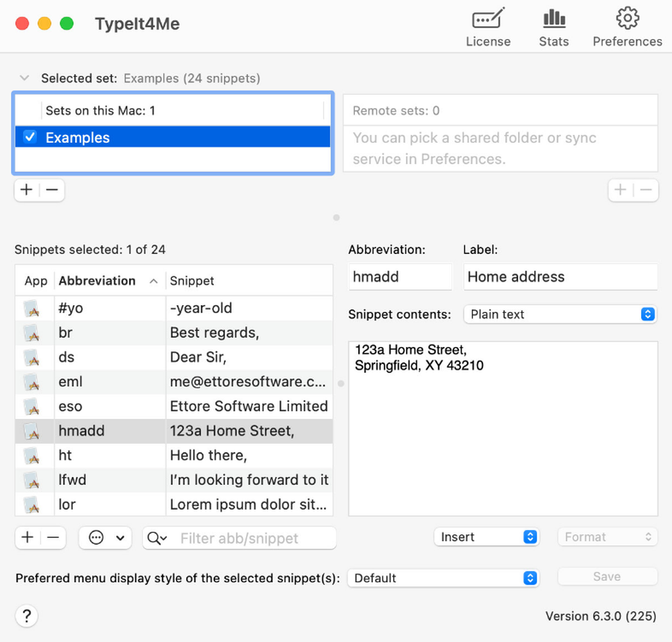
Task: Click app icon in the lor row
Action: pyautogui.click(x=32, y=505)
